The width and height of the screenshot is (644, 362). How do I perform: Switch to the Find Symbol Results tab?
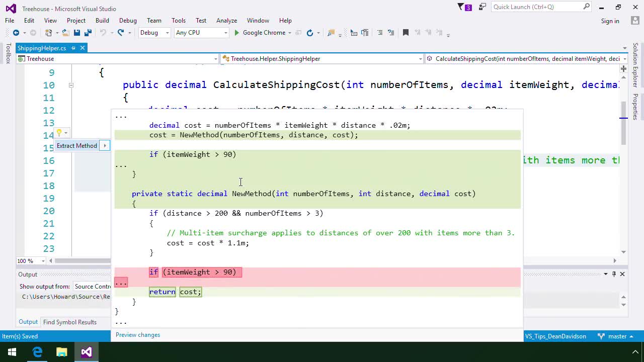(69, 322)
